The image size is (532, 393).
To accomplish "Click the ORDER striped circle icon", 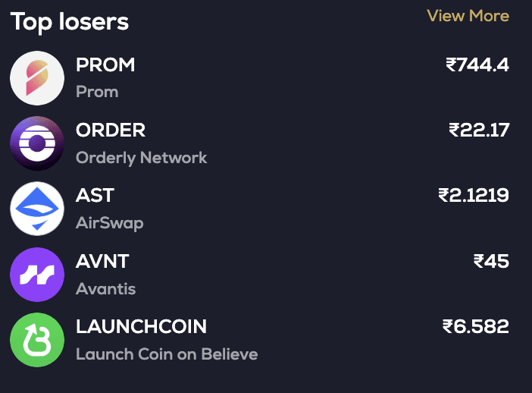I will [x=37, y=143].
